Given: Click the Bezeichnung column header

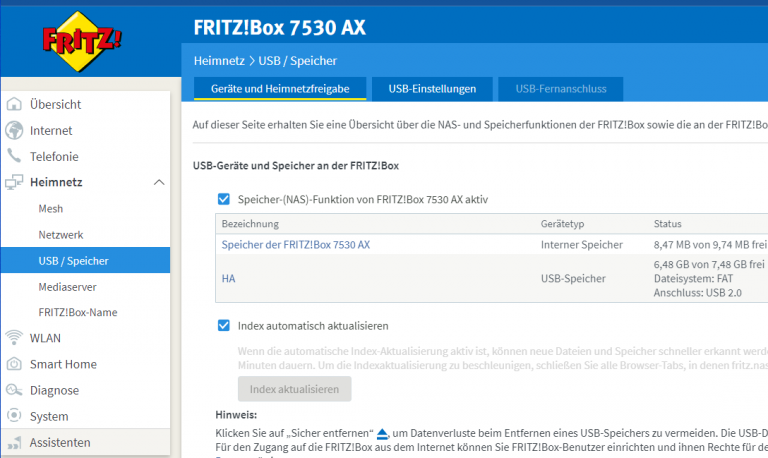Looking at the screenshot, I should click(250, 223).
